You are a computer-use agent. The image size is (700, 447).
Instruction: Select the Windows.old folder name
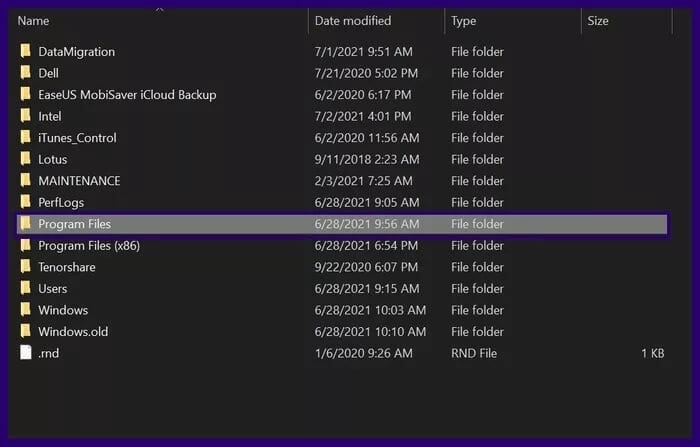(73, 331)
